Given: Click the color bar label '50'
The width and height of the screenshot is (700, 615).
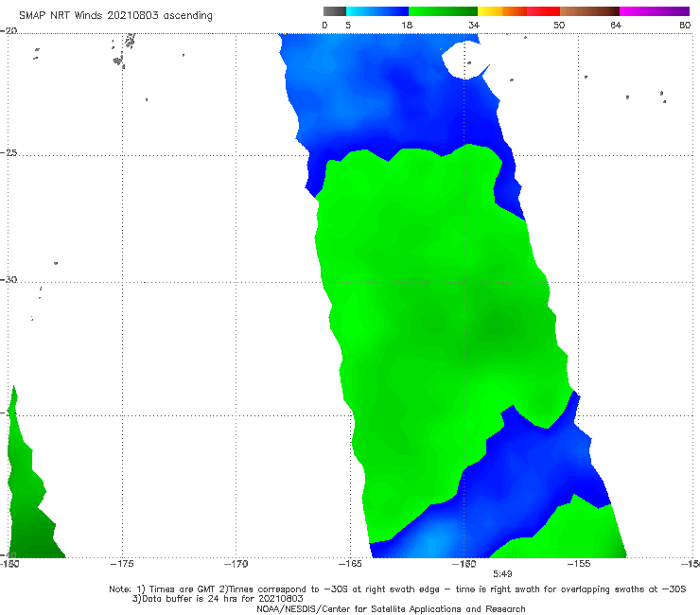Looking at the screenshot, I should tap(559, 25).
